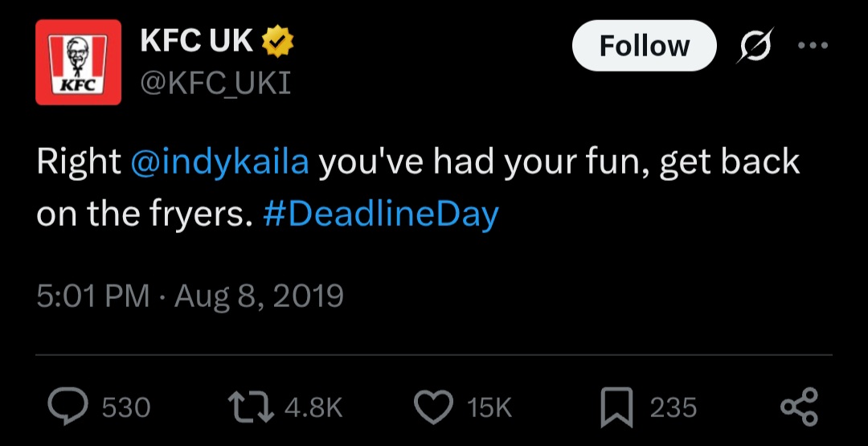
Task: Click the reply speech bubble icon
Action: 68,407
